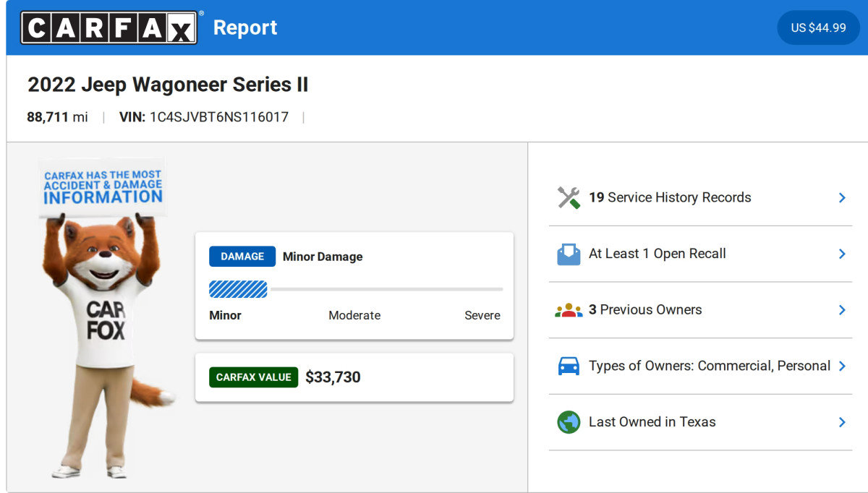This screenshot has height=493, width=868.
Task: Click the previous owners people icon
Action: [x=569, y=310]
